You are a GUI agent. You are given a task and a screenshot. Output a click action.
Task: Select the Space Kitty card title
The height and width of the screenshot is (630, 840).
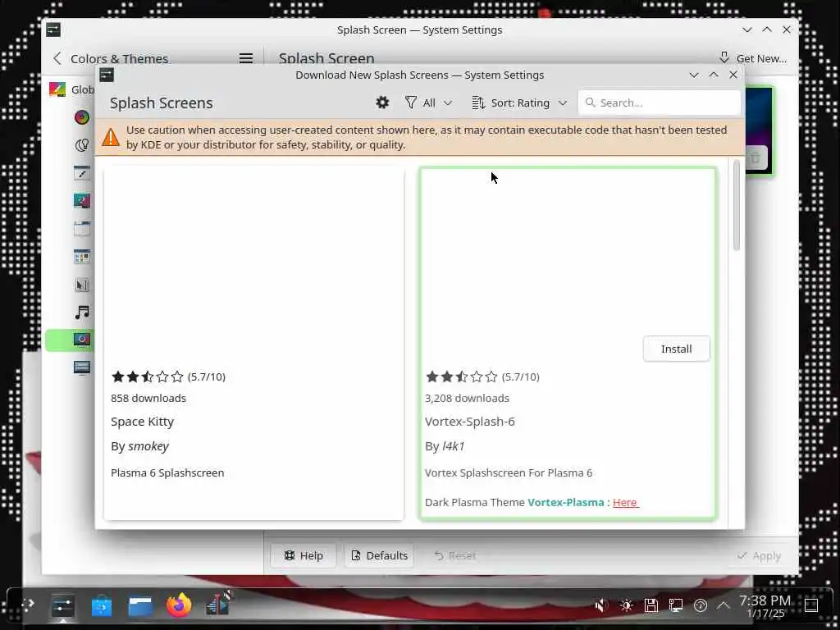[143, 422]
